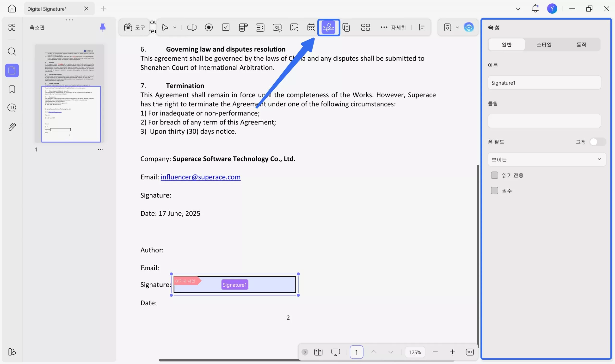This screenshot has width=615, height=364.
Task: Switch to the 동작 tab
Action: click(581, 44)
